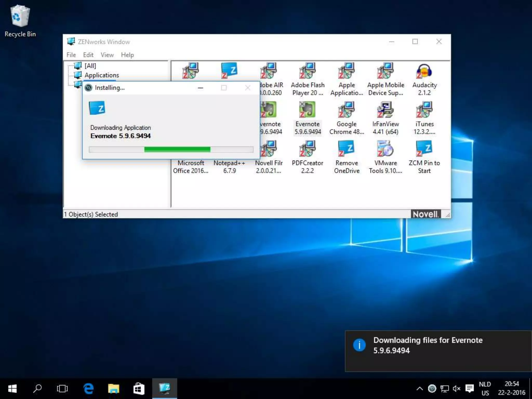Open the Windows Store taskbar icon
532x399 pixels.
tap(139, 389)
